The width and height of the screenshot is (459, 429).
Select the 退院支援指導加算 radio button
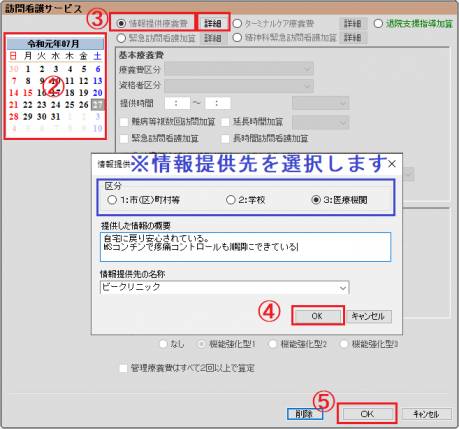[378, 24]
